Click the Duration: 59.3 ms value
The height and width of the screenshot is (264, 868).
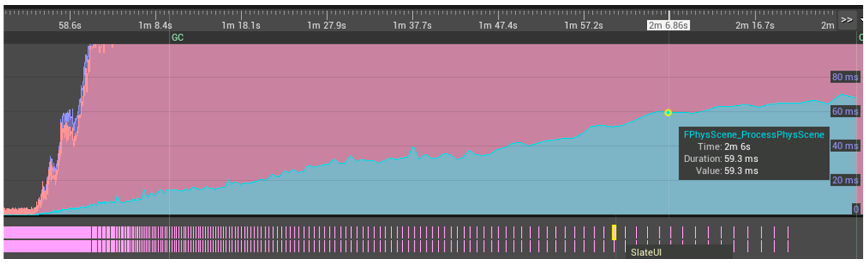tap(721, 159)
